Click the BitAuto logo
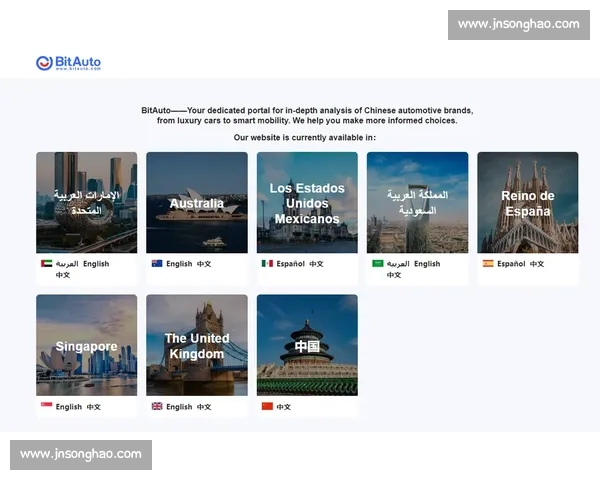The height and width of the screenshot is (480, 600). point(68,63)
